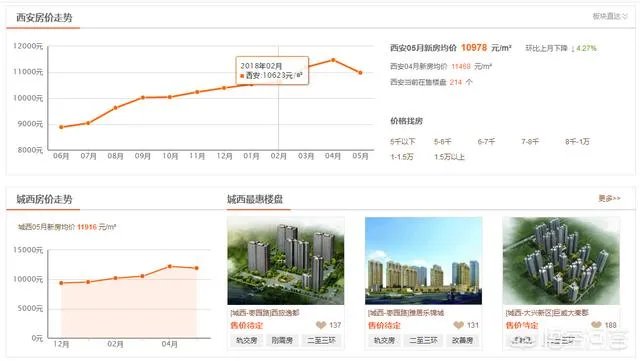Click the 09月 data point on Xi'an chart
Viewport: 640px width, 361px height.
(x=143, y=98)
